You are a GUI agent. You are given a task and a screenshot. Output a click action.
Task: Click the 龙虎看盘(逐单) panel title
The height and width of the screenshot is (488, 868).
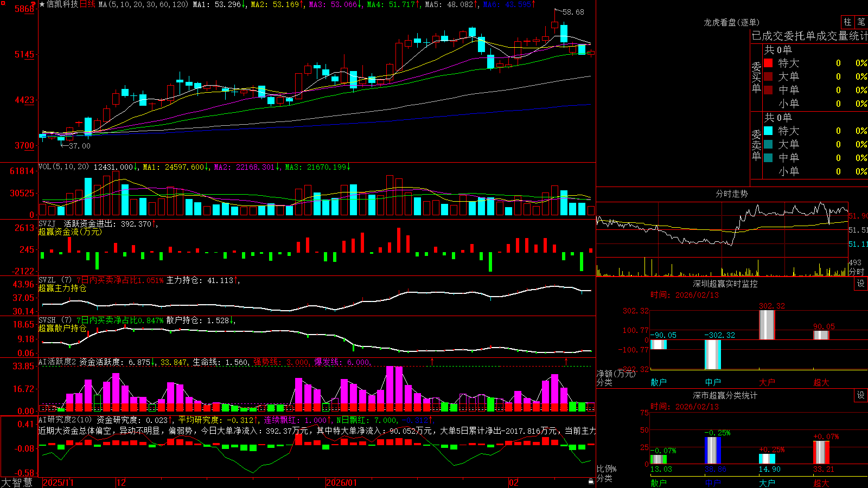pyautogui.click(x=731, y=22)
